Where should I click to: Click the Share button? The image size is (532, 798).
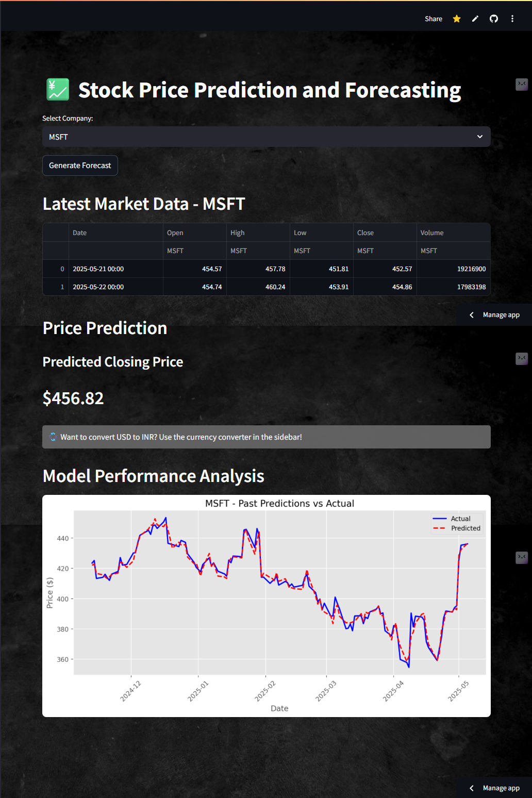pos(434,19)
